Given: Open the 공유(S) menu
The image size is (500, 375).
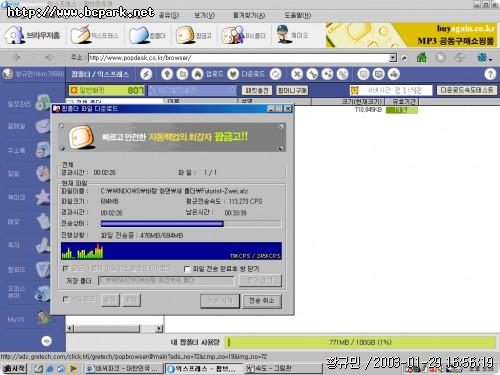Looking at the screenshot, I should (x=168, y=15).
